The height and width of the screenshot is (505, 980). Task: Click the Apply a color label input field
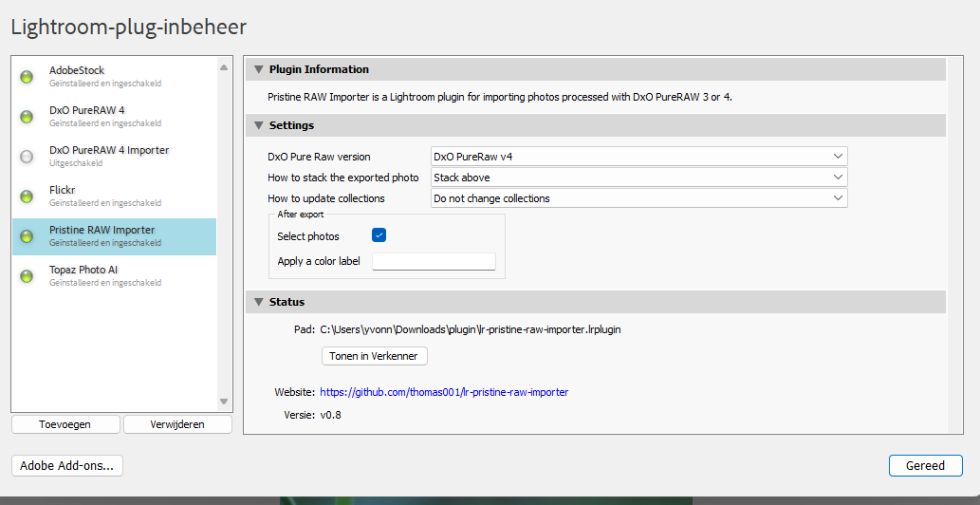click(434, 261)
